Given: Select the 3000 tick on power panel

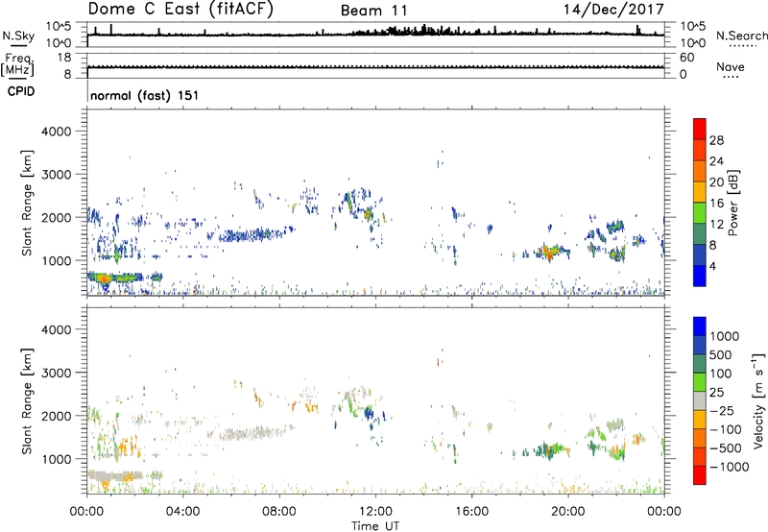Looking at the screenshot, I should 56,175.
